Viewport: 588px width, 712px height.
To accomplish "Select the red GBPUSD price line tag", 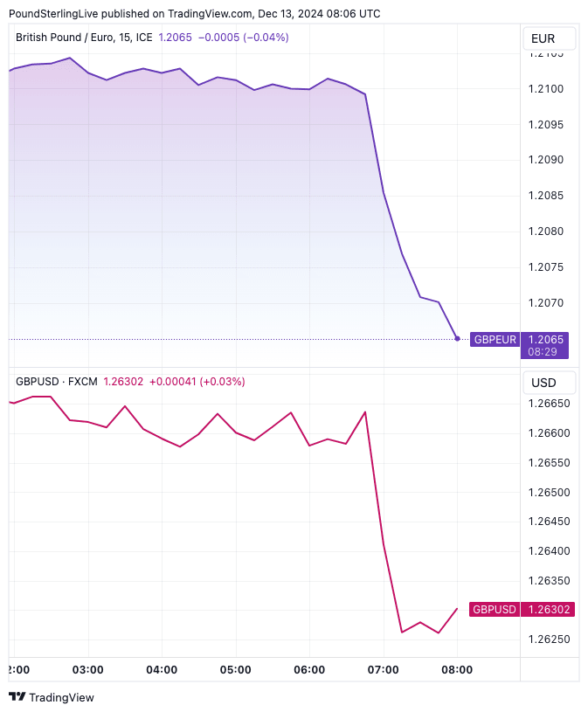I will pos(495,610).
